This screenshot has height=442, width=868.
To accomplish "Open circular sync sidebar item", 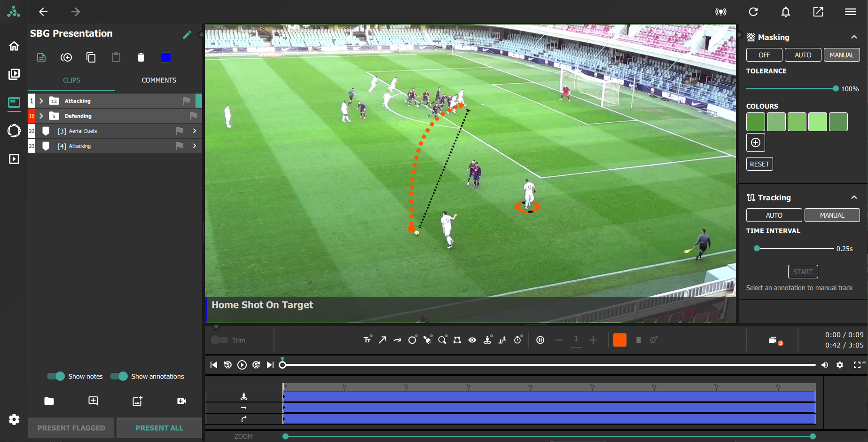I will click(14, 131).
